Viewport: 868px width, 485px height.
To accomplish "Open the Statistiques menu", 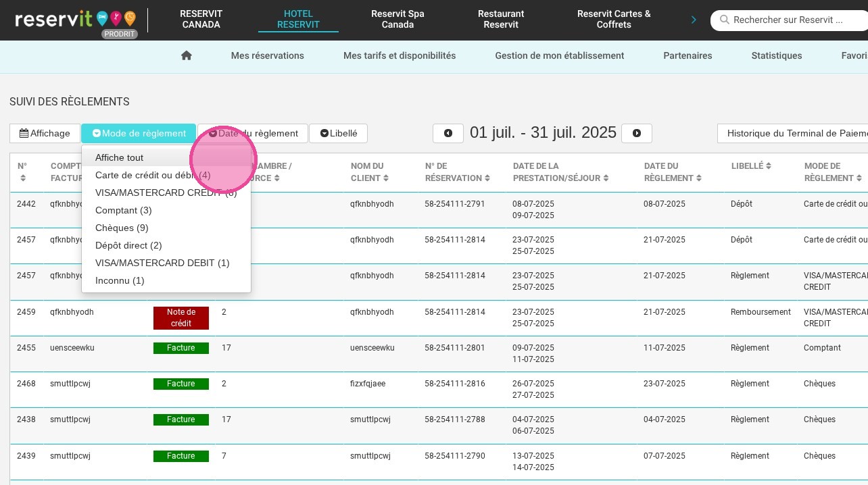I will pos(777,55).
